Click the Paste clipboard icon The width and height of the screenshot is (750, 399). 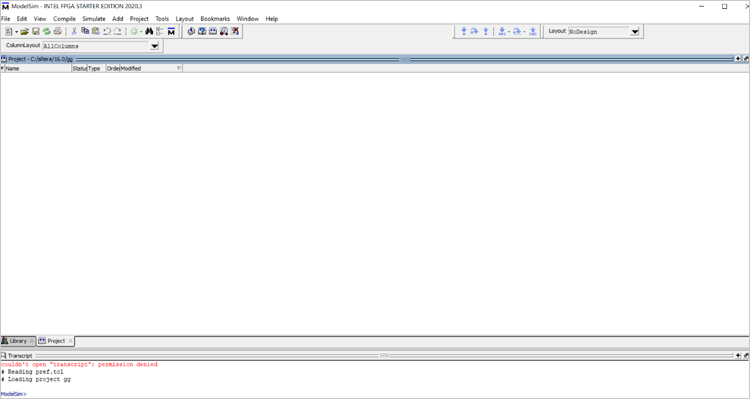coord(96,31)
